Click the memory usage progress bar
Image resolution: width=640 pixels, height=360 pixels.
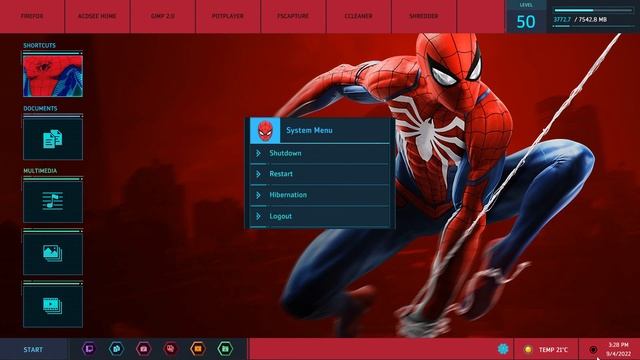tap(593, 10)
